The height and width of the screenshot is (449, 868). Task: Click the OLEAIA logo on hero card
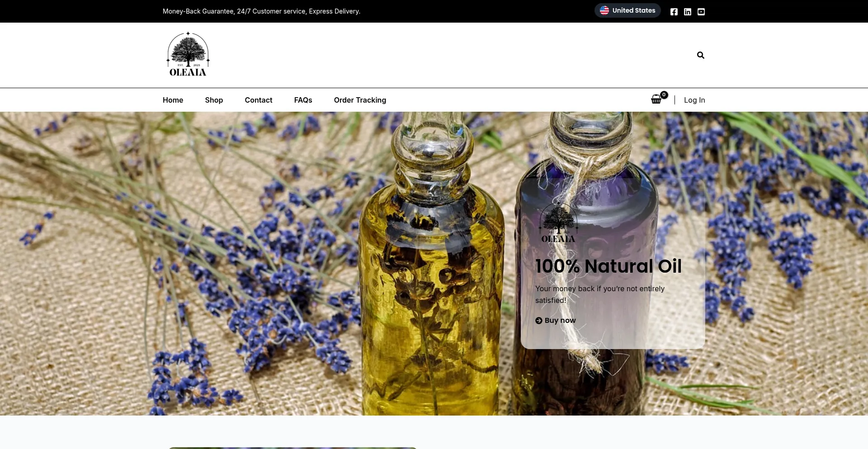click(558, 223)
